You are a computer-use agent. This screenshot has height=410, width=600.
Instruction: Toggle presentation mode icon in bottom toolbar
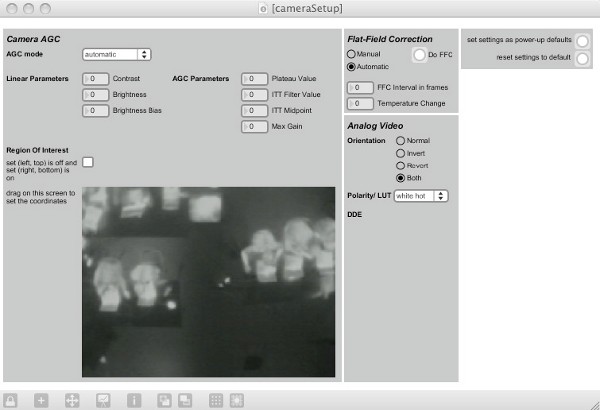tap(103, 400)
